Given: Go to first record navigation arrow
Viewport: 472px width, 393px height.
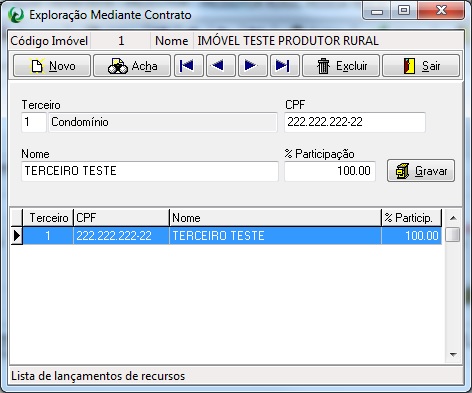Looking at the screenshot, I should pos(189,66).
